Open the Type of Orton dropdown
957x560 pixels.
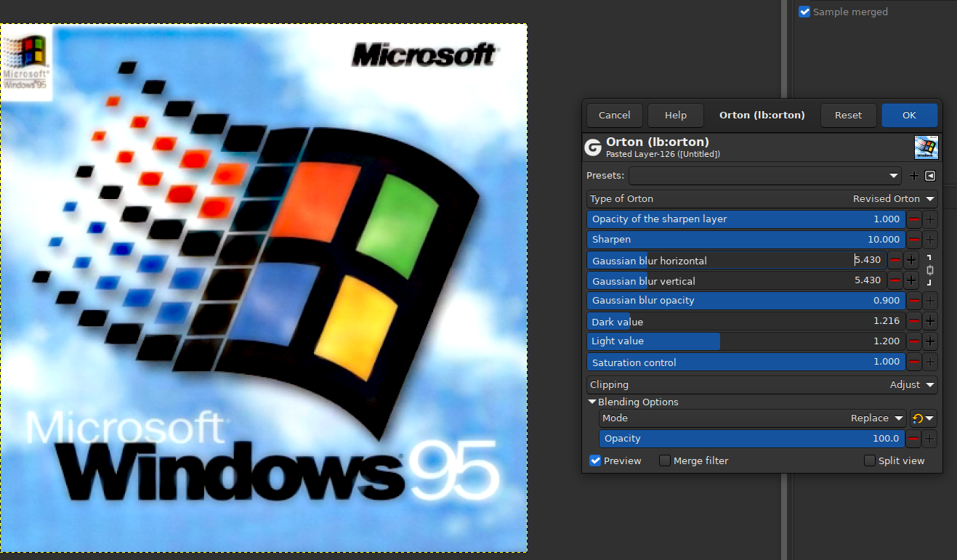762,199
